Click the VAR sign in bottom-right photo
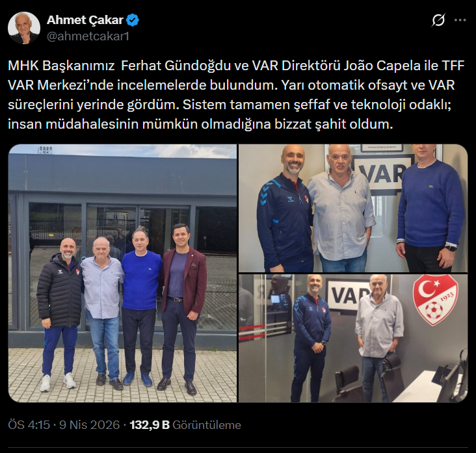The image size is (476, 453). (x=346, y=296)
